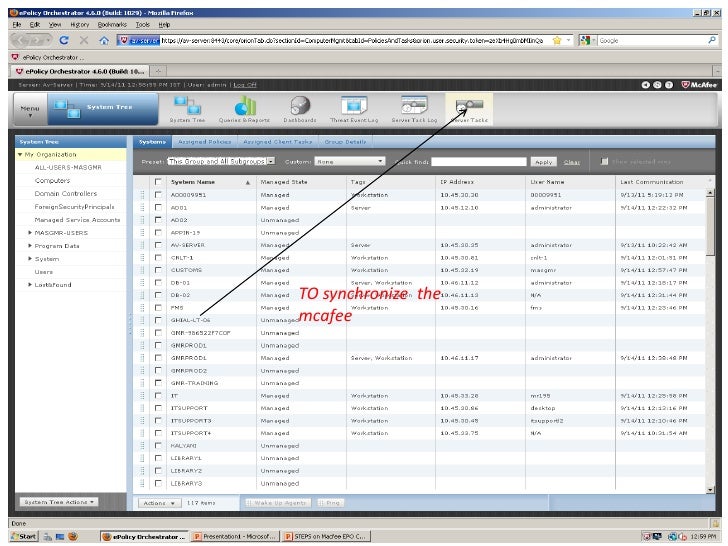Open the Dashboards icon
Image resolution: width=728 pixels, height=546 pixels.
[x=300, y=110]
